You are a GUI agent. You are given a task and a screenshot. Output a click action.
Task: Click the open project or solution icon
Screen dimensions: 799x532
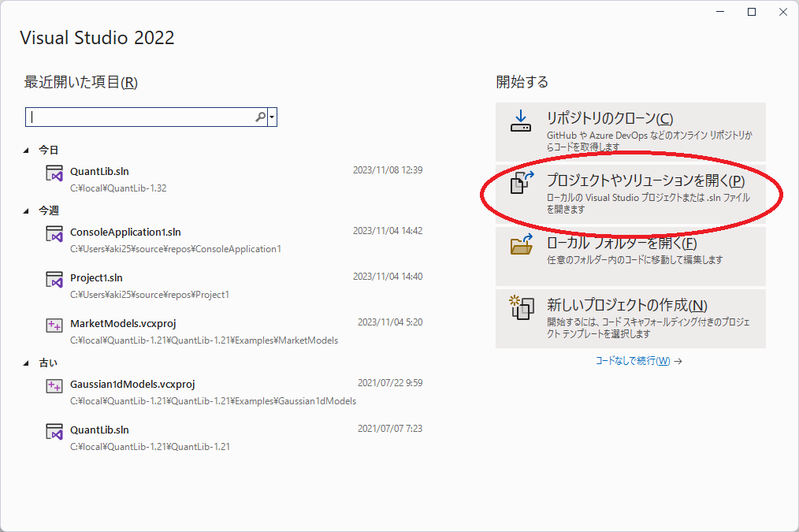coord(522,182)
